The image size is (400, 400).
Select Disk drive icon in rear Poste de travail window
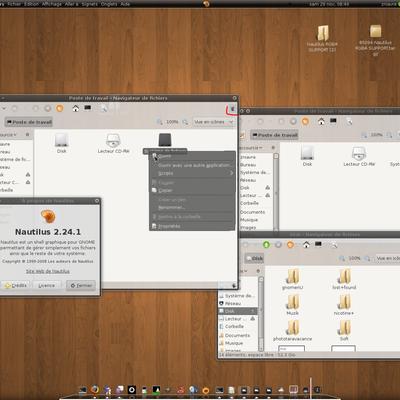307,156
